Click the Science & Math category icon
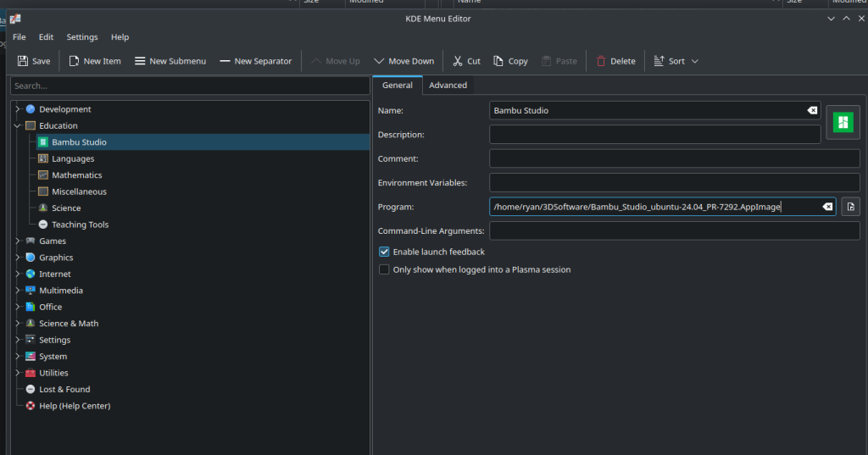868x455 pixels. point(31,324)
